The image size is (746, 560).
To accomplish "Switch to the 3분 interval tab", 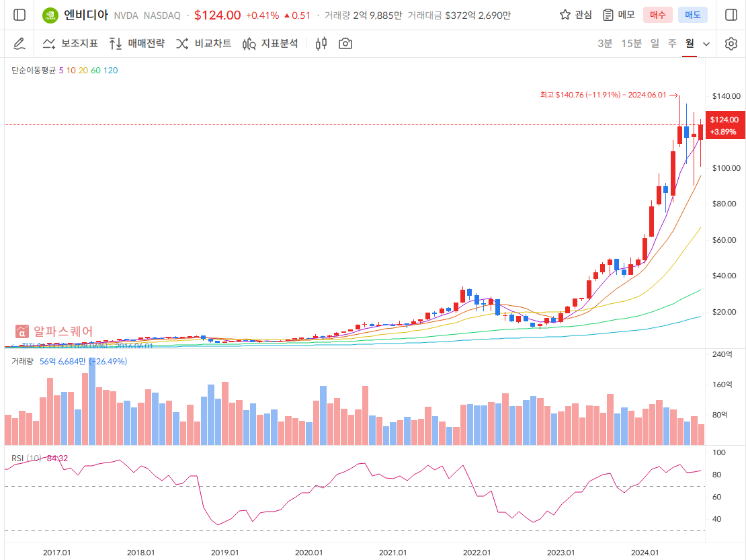I will pos(605,44).
